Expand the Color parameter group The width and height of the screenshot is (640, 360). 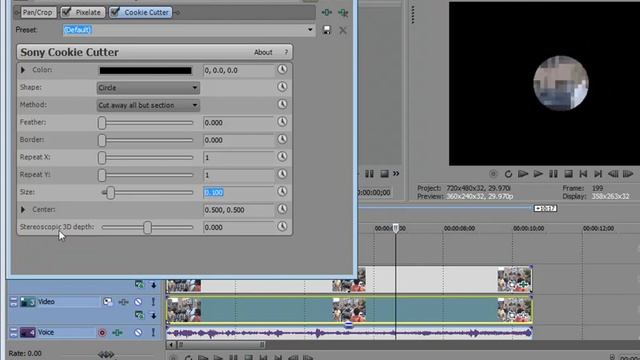tap(23, 70)
